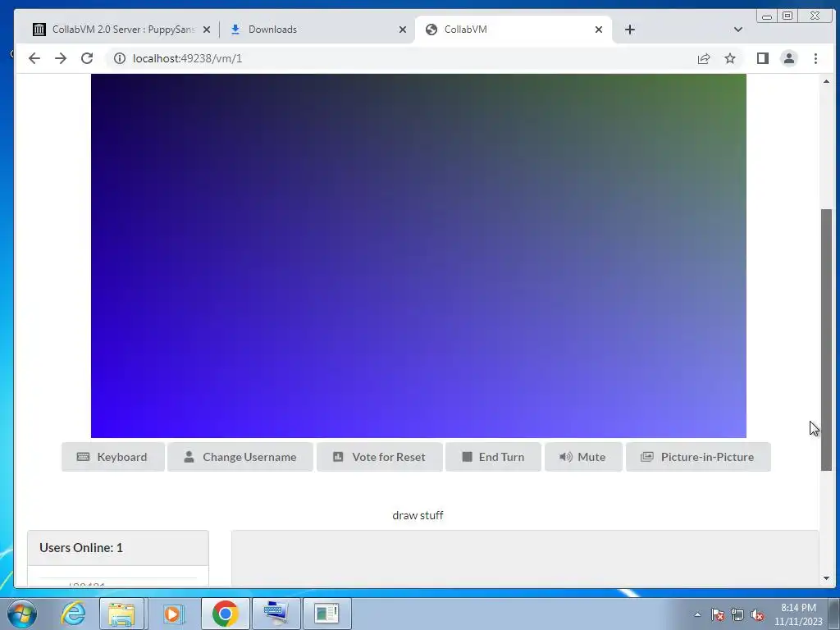Image resolution: width=840 pixels, height=630 pixels.
Task: Click the Users Online: 1 header
Action: (118, 548)
